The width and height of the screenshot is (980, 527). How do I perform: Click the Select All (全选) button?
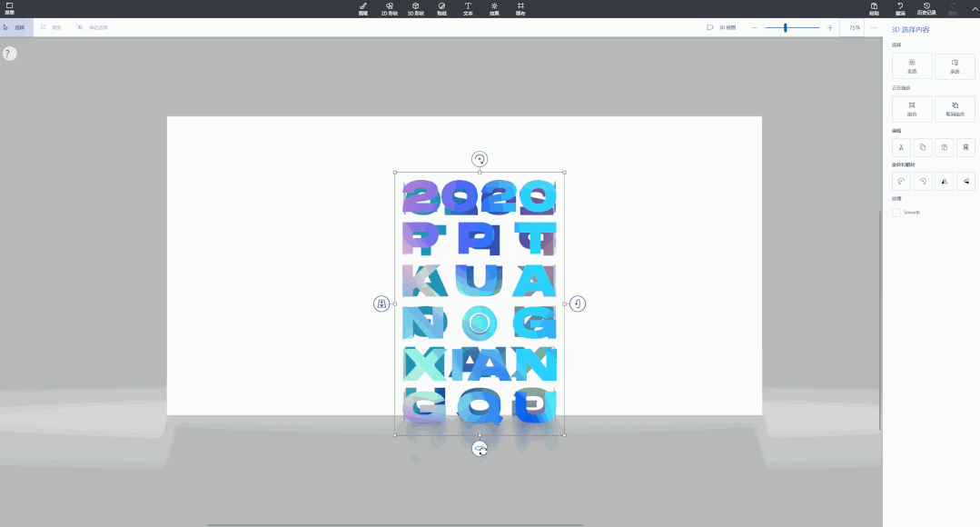(x=911, y=65)
